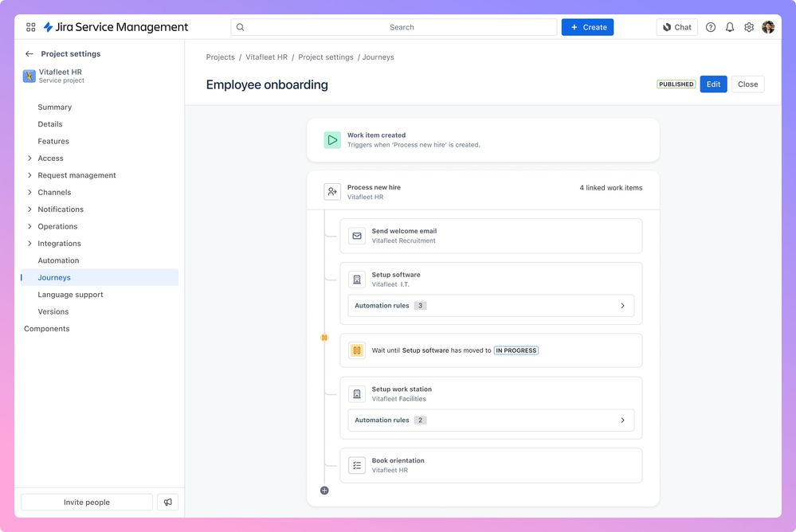Click the Send welcome email envelope icon
The height and width of the screenshot is (532, 796).
(357, 236)
